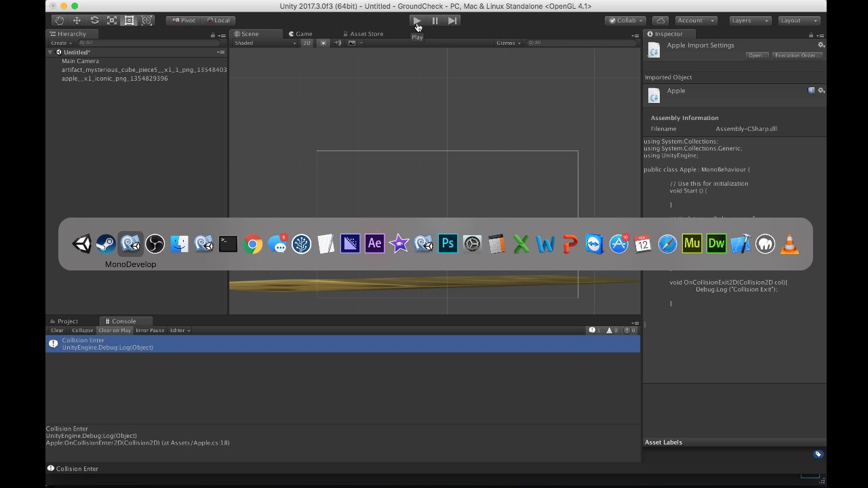
Task: Open Photoshop from the Dock
Action: click(x=448, y=244)
